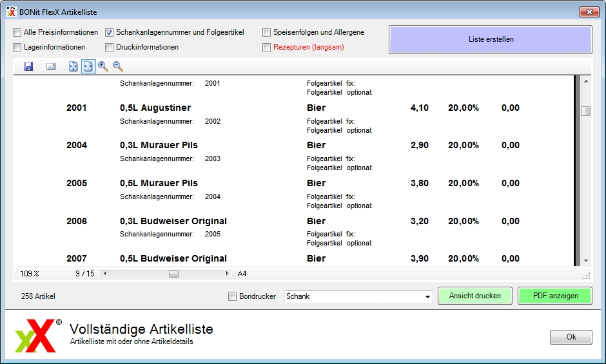The height and width of the screenshot is (364, 606).
Task: Click price 3,20 in the list
Action: (x=419, y=221)
